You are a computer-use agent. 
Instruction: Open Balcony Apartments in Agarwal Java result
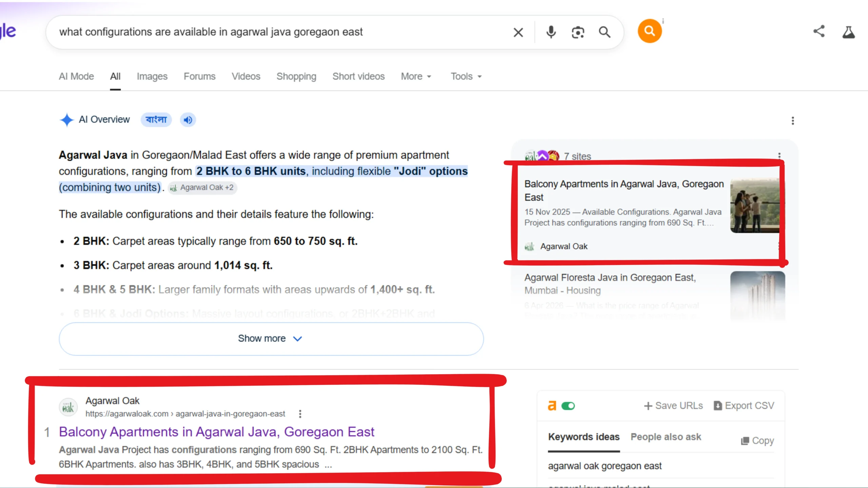[216, 432]
